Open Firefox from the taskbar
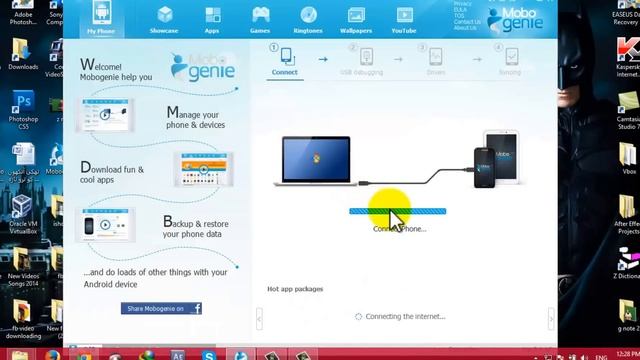 pyautogui.click(x=52, y=355)
